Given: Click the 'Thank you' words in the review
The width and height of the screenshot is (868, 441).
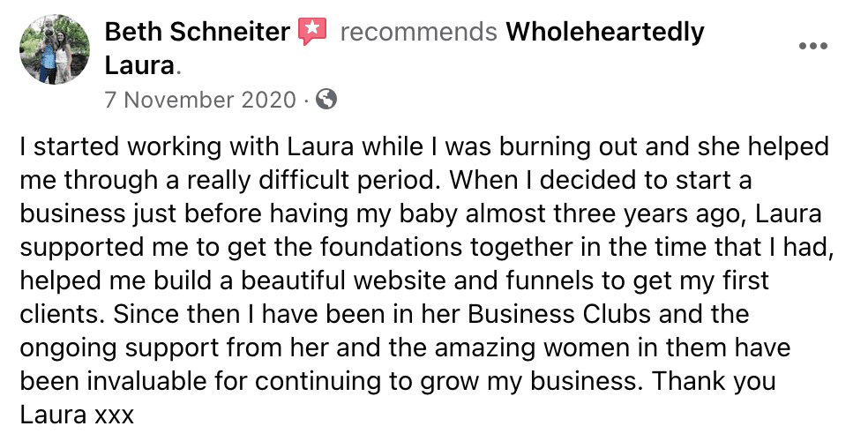Looking at the screenshot, I should point(714,381).
